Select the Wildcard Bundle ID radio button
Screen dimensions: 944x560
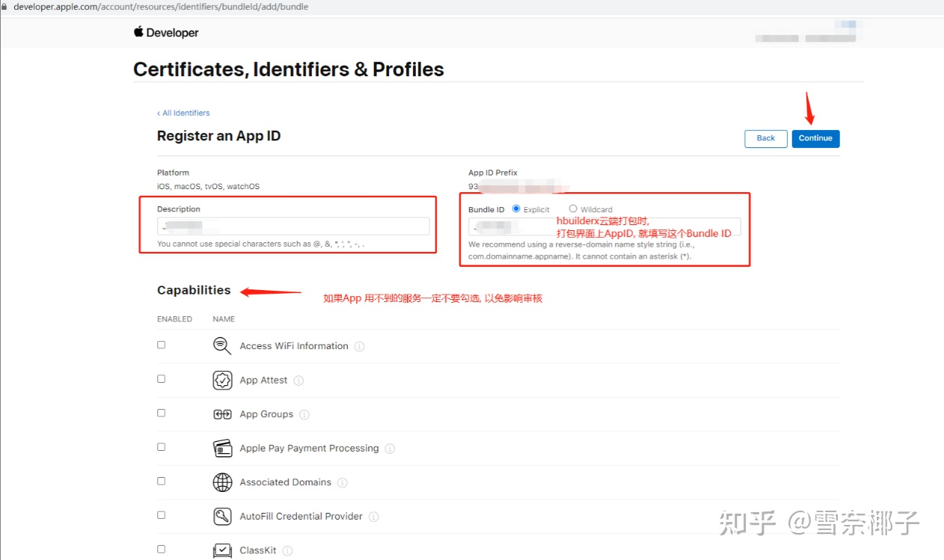[573, 209]
